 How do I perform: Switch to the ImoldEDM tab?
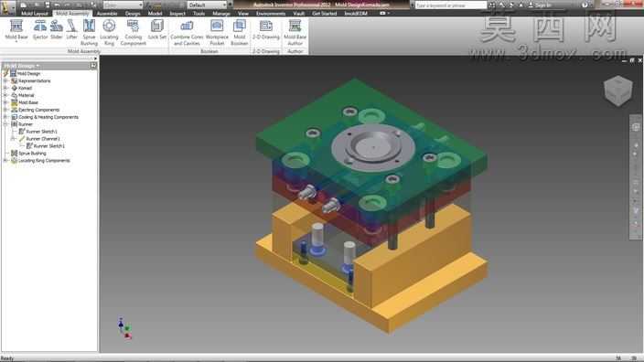click(356, 14)
